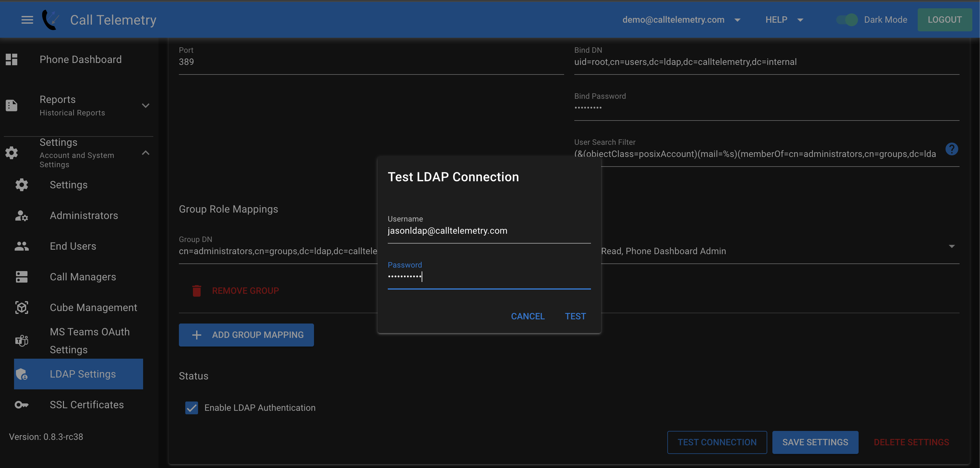Open the HELP dropdown menu
The height and width of the screenshot is (468, 980).
point(784,19)
